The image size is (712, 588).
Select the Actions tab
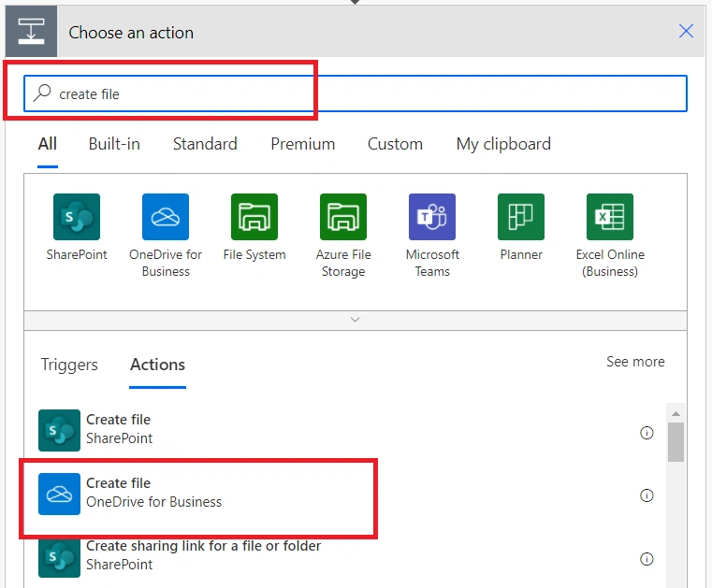point(157,365)
